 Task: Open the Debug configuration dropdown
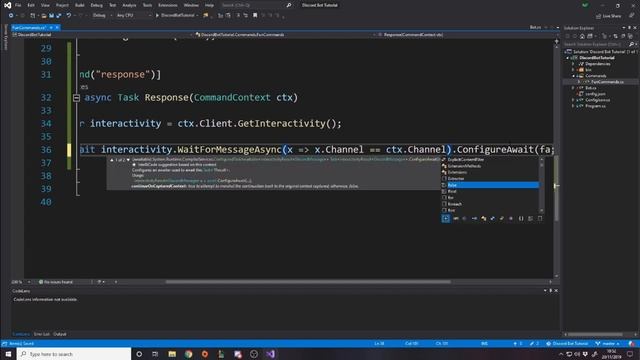coord(101,16)
